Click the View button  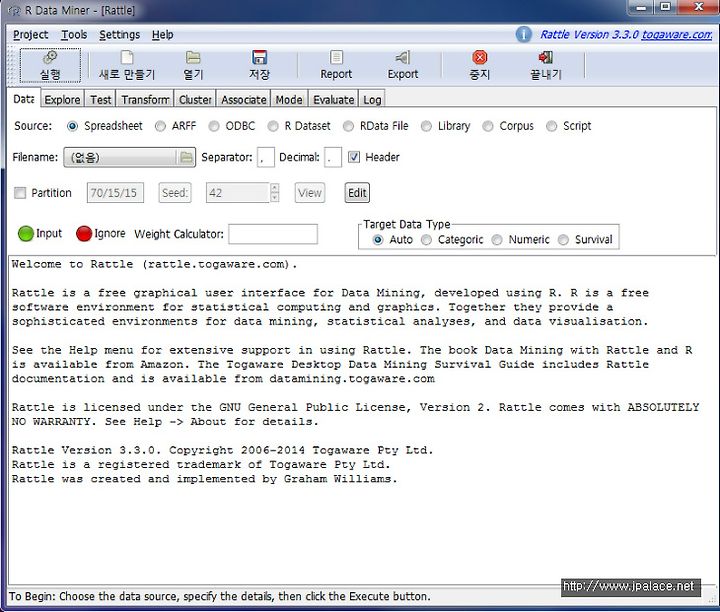pyautogui.click(x=310, y=193)
